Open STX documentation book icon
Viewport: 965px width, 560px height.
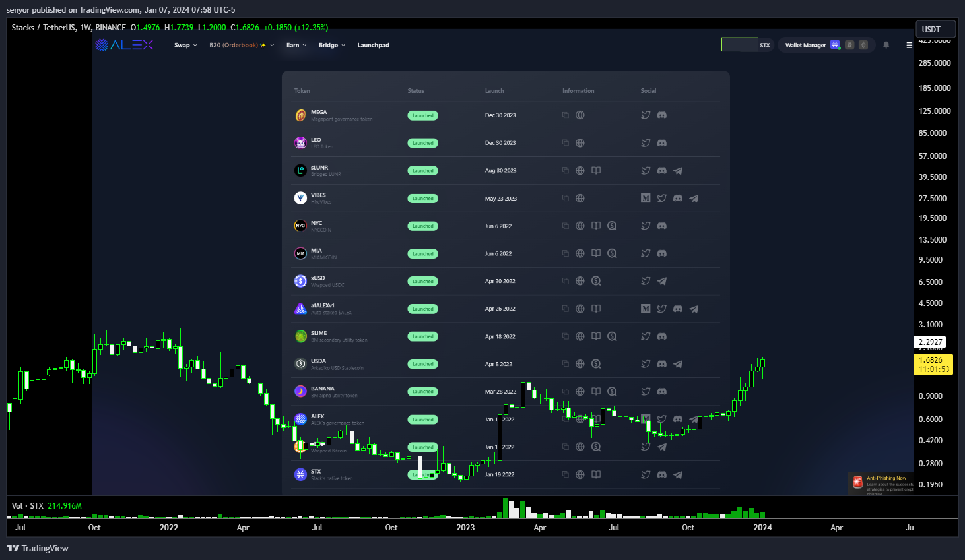coord(596,474)
